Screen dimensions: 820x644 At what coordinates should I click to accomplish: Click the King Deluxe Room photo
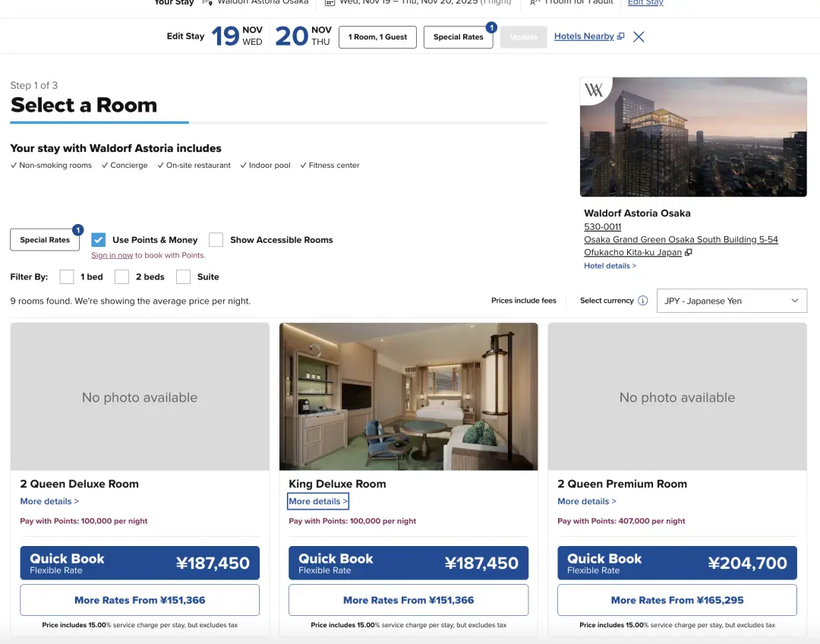[x=408, y=396]
